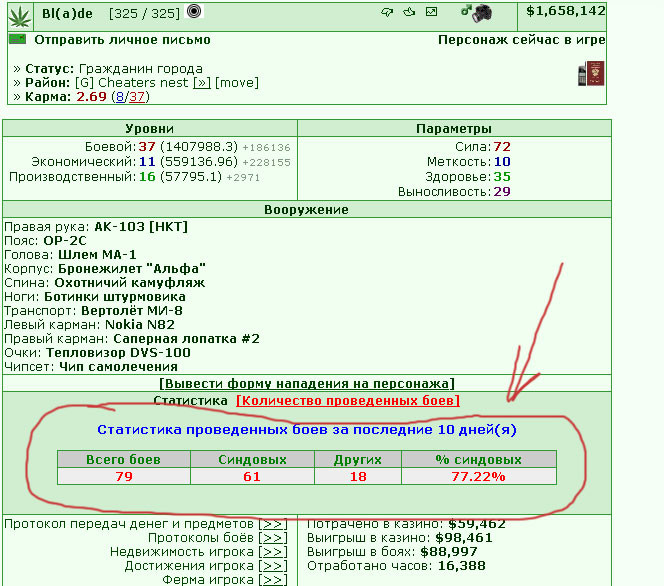Click production level value 16
Image resolution: width=664 pixels, height=586 pixels.
click(147, 177)
